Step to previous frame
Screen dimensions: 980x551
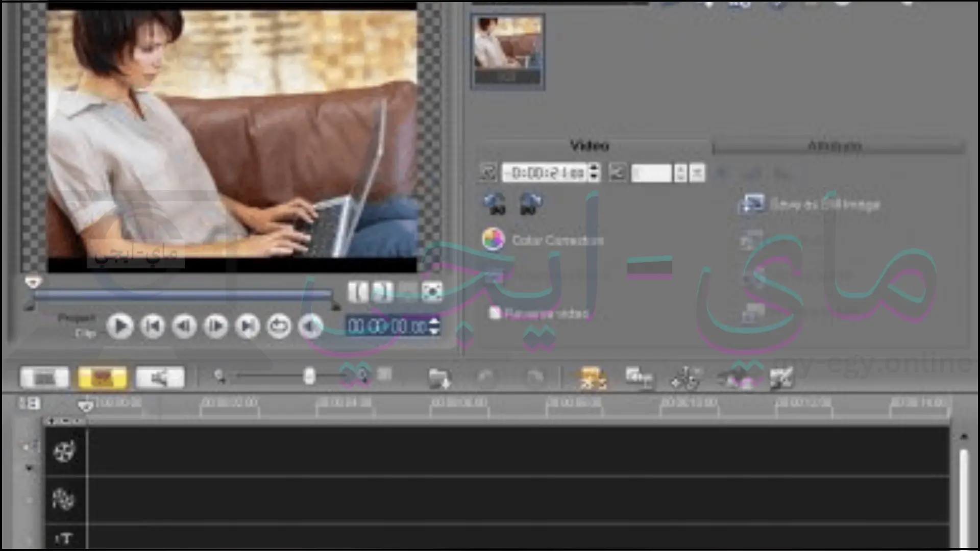click(x=184, y=327)
